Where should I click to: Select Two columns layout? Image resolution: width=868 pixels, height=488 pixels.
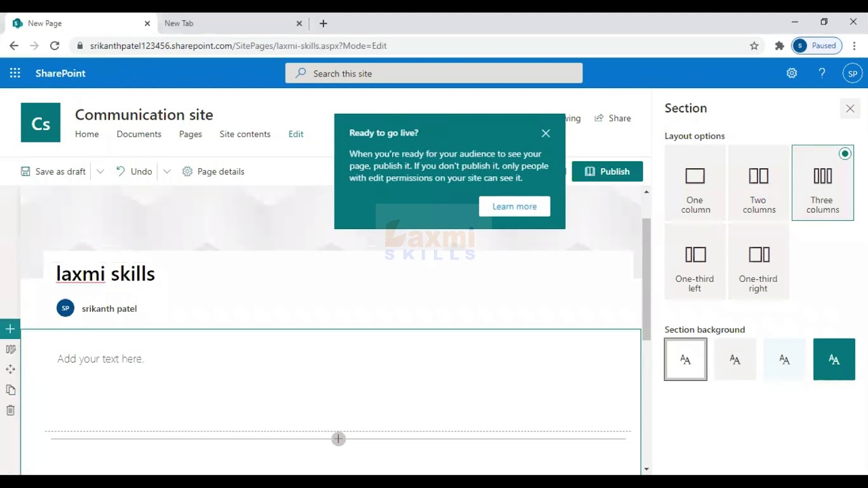pyautogui.click(x=758, y=183)
